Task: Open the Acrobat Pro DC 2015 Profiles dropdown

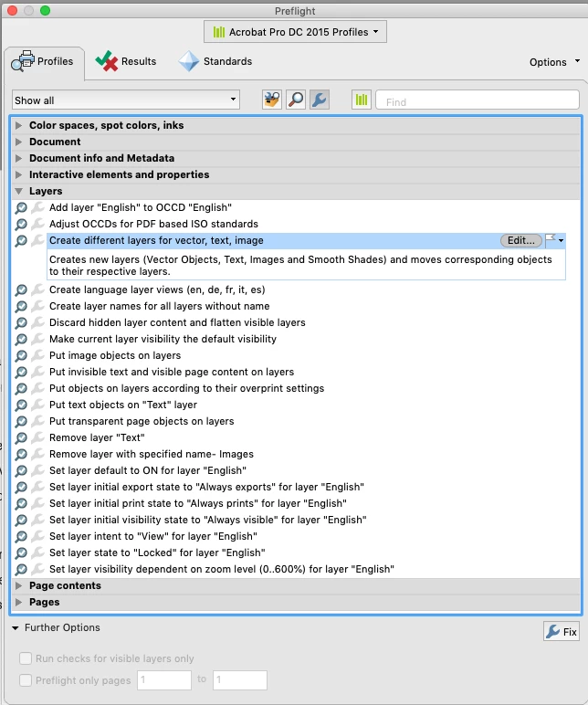Action: tap(295, 32)
